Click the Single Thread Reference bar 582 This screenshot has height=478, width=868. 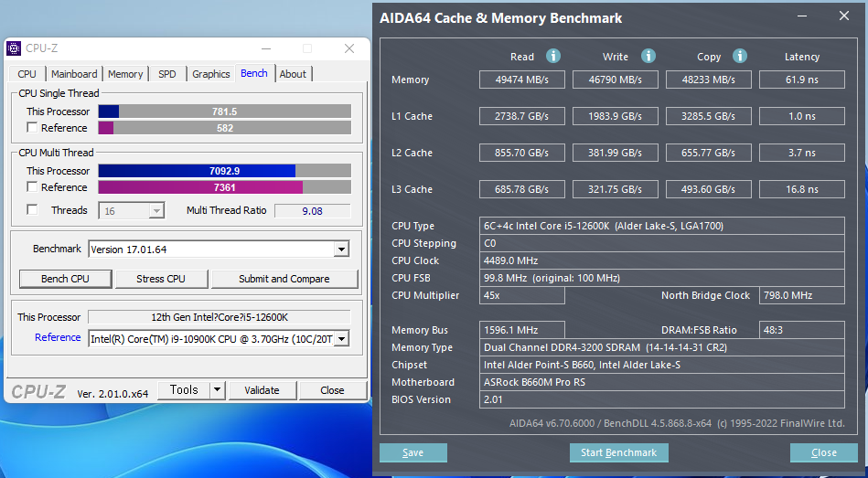click(x=225, y=128)
